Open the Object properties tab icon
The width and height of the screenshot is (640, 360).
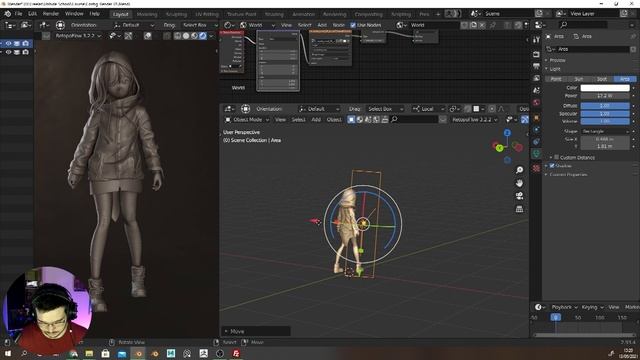[536, 118]
